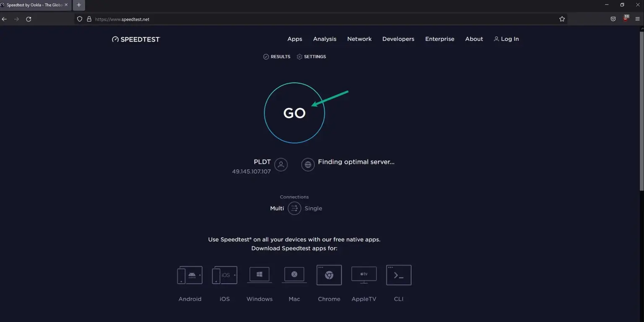Image resolution: width=644 pixels, height=322 pixels.
Task: Toggle the Multi/Single connections switch
Action: pyautogui.click(x=294, y=208)
